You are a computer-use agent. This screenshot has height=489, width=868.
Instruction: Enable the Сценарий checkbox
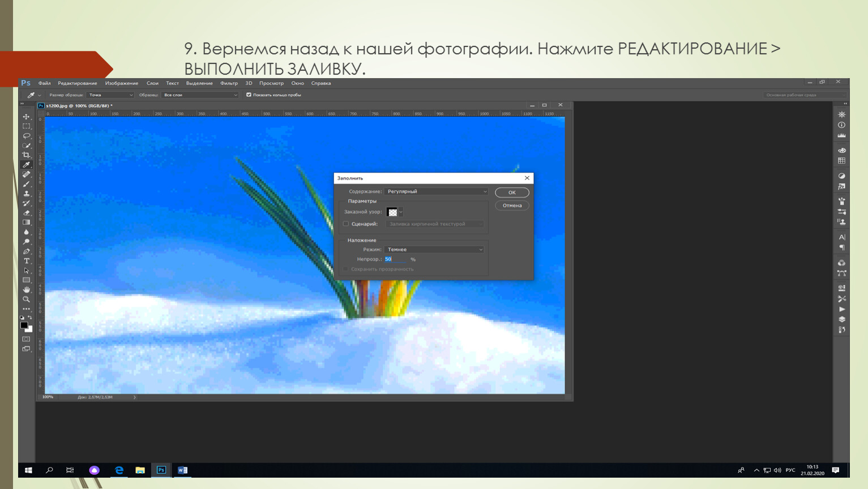click(346, 224)
